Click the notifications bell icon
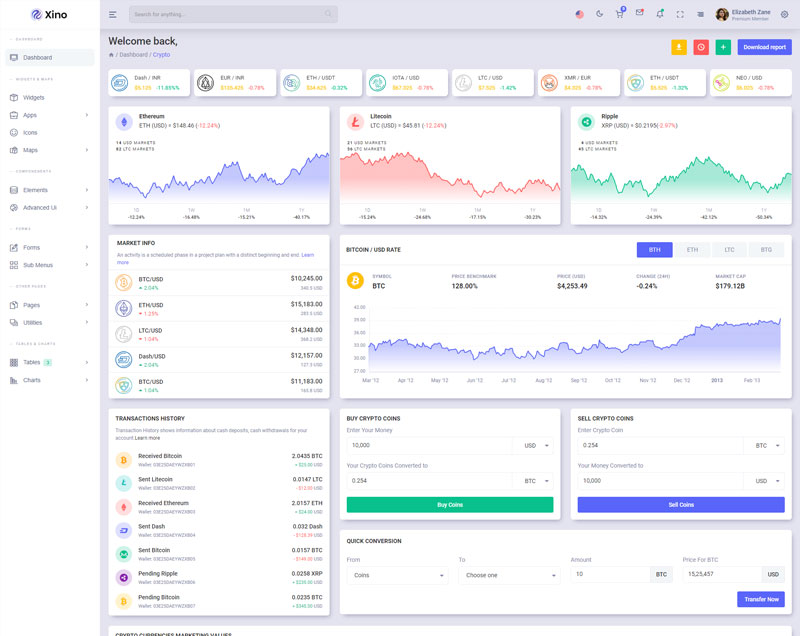The width and height of the screenshot is (800, 636). coord(659,14)
